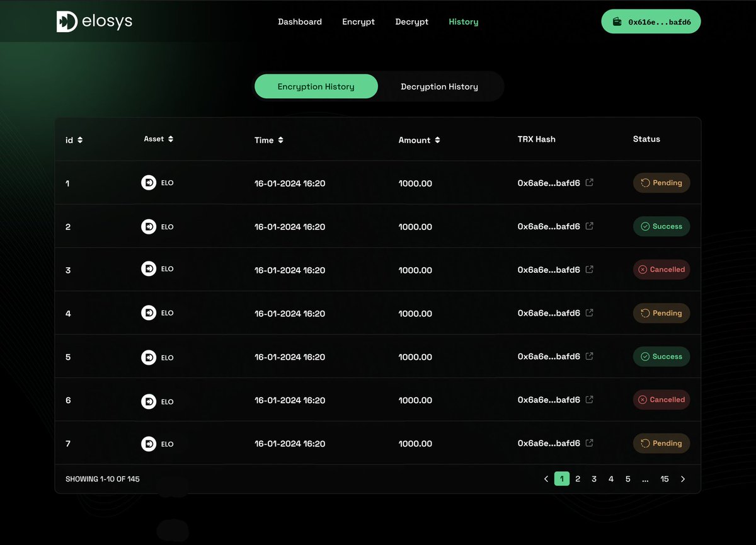The height and width of the screenshot is (545, 756).
Task: Go to page 2
Action: [578, 479]
